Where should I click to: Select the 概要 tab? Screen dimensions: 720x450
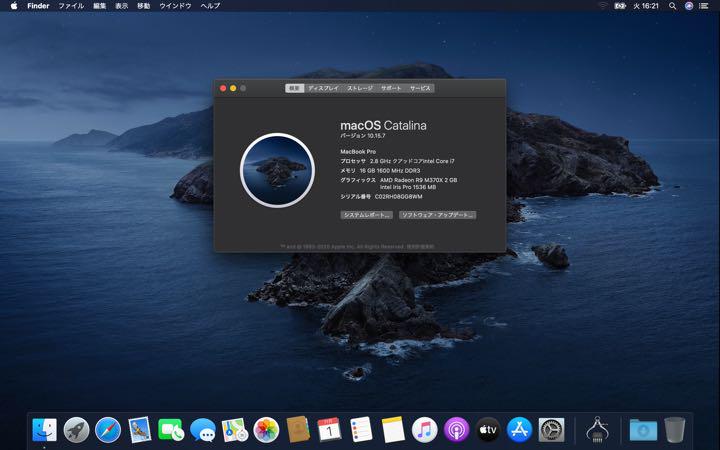(294, 88)
